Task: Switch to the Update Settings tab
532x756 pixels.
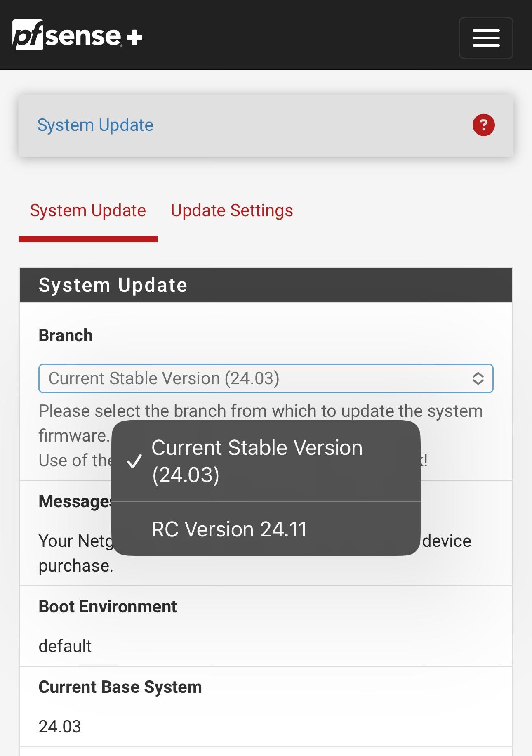Action: 232,210
